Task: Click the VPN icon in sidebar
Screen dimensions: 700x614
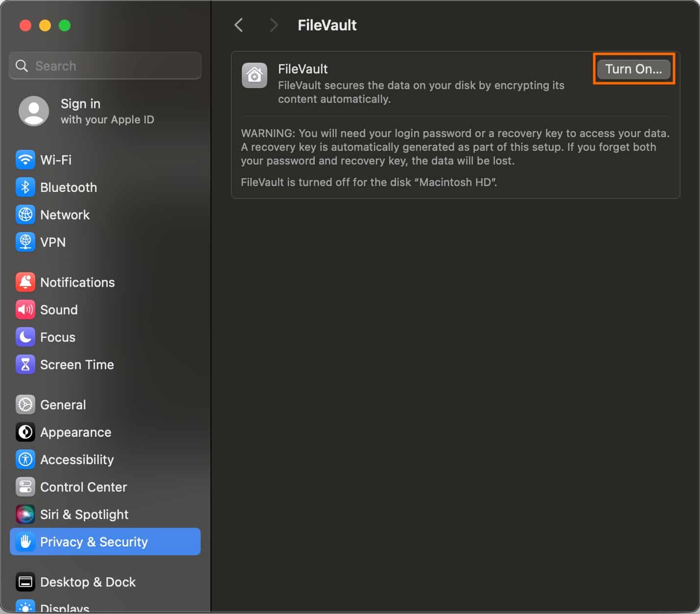Action: point(25,242)
